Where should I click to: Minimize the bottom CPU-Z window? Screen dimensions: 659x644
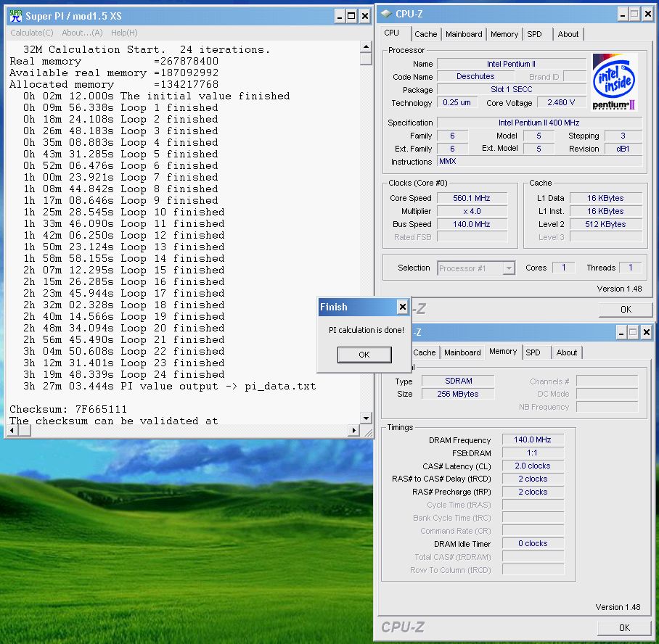(621, 333)
